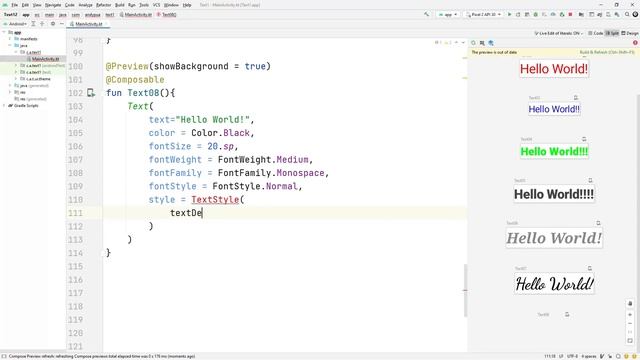This screenshot has width=640, height=360.
Task: Click the zoom in plus in preview panel
Action: pos(630,315)
